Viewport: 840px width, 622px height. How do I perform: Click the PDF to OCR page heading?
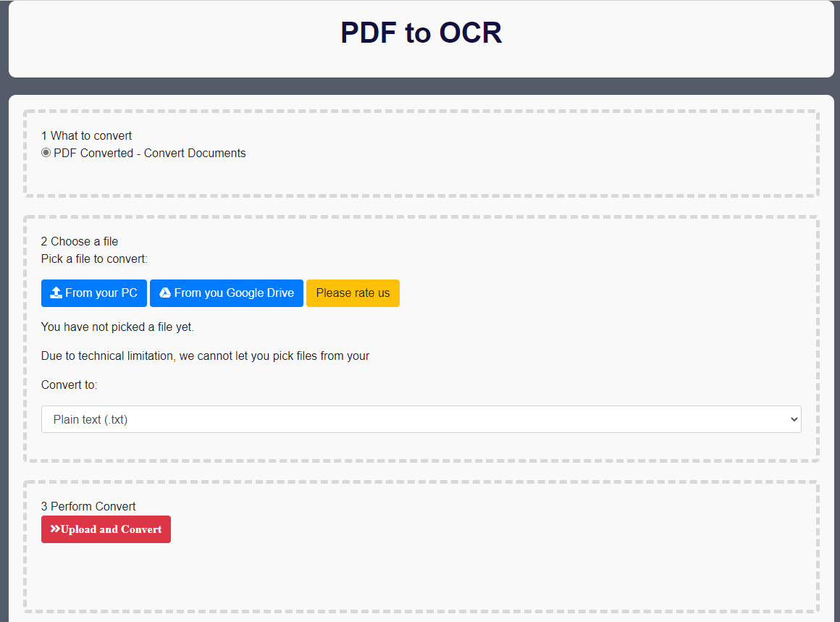coord(421,33)
